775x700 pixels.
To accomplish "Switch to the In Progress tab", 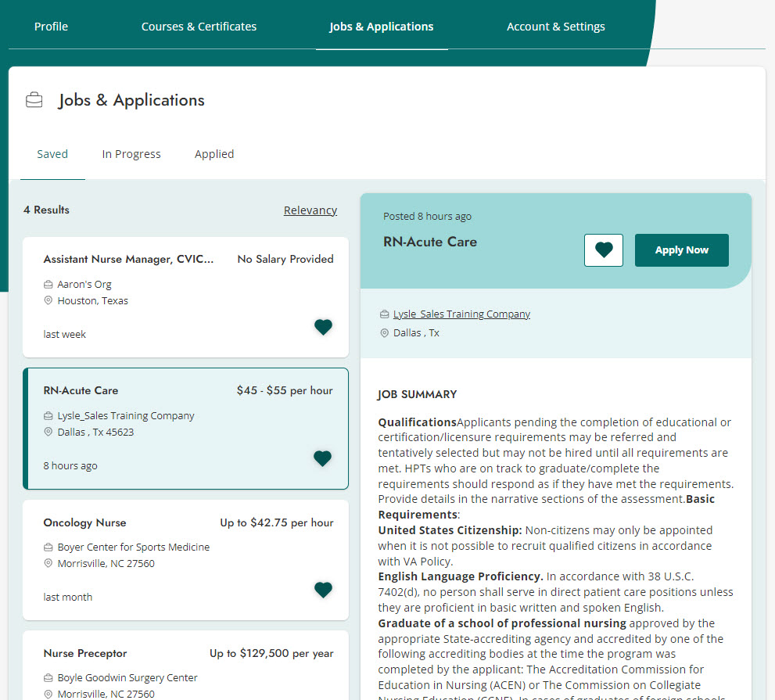I will point(131,153).
